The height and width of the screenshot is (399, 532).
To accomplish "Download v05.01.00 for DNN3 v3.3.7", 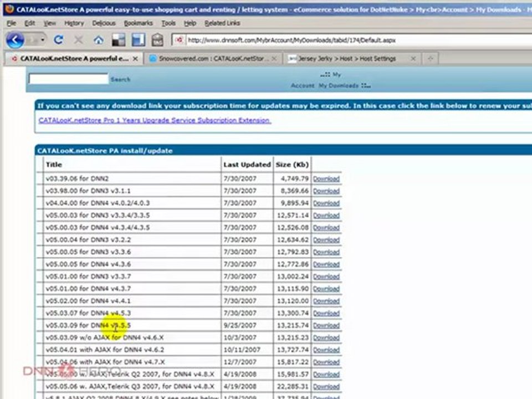I will click(x=326, y=277).
